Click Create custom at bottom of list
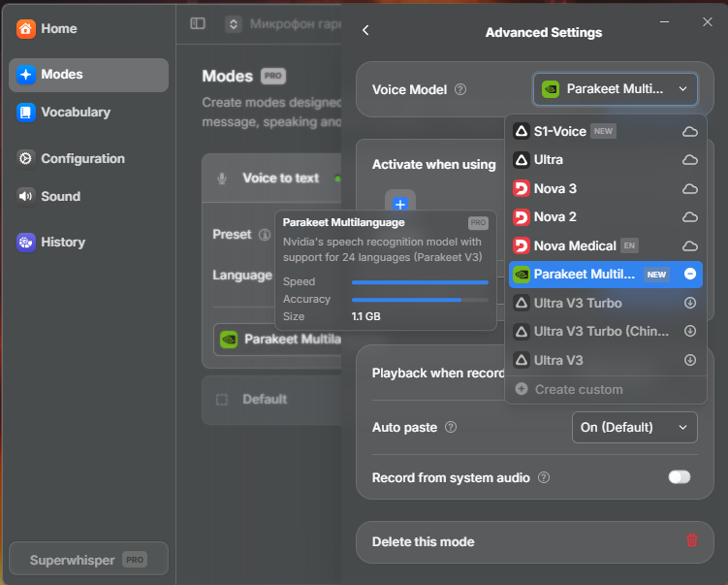Image resolution: width=728 pixels, height=585 pixels. pos(578,389)
